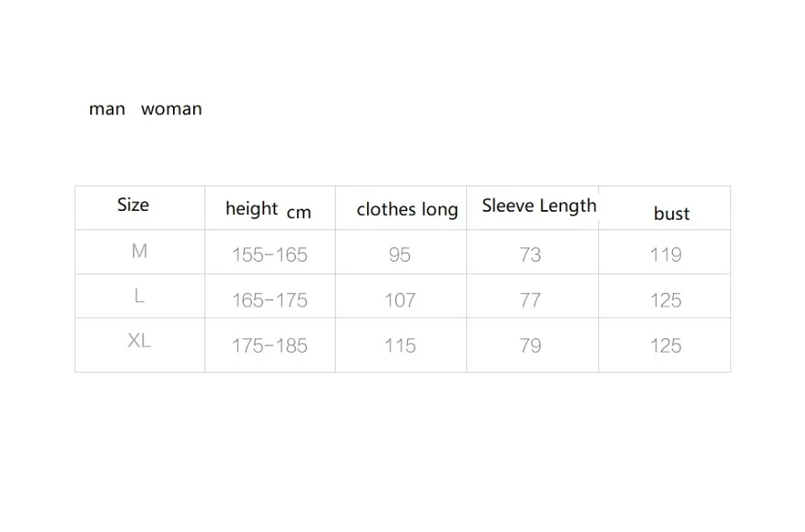
Task: Select clothes long value 107
Action: click(399, 300)
